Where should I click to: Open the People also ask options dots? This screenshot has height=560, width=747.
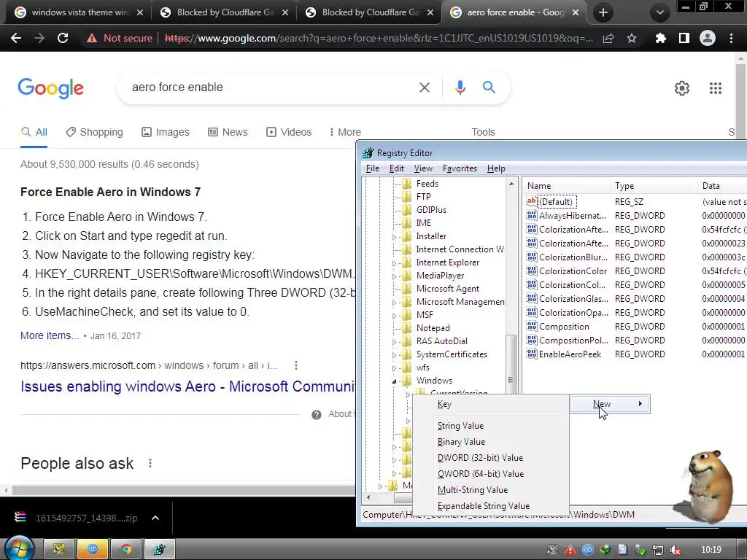(150, 463)
